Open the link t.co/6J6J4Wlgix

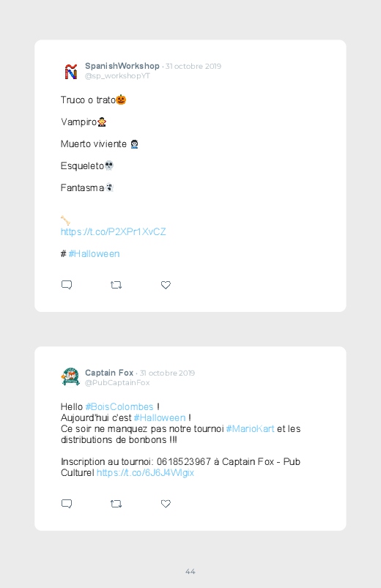point(145,472)
